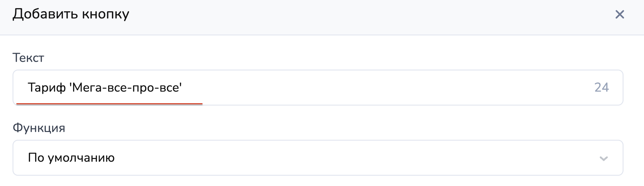Click the word 'Тариф' in text field

46,88
